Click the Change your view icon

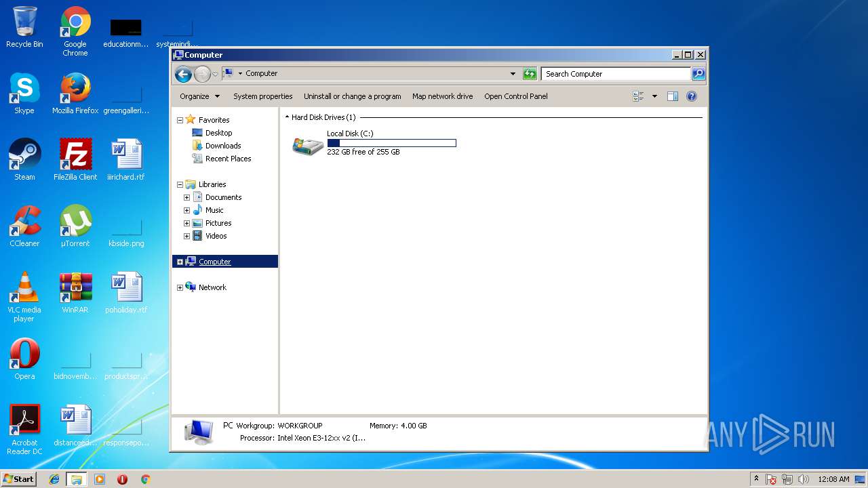[638, 96]
